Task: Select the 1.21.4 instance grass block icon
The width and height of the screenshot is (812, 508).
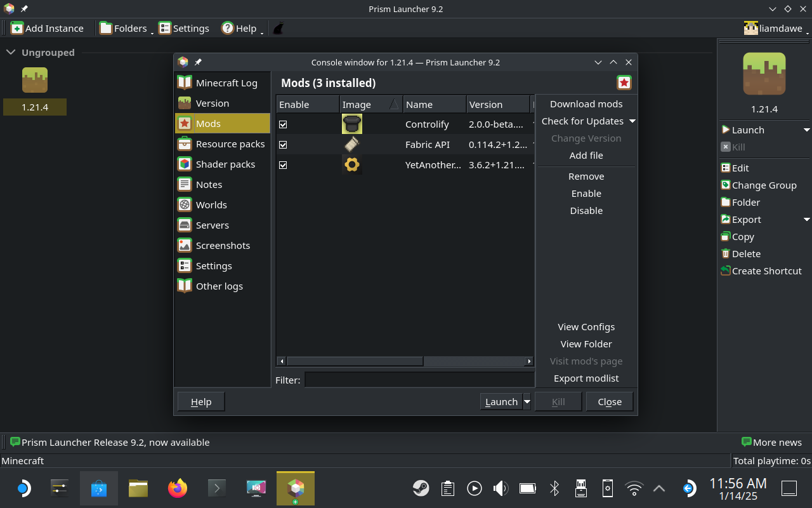Action: pyautogui.click(x=35, y=80)
